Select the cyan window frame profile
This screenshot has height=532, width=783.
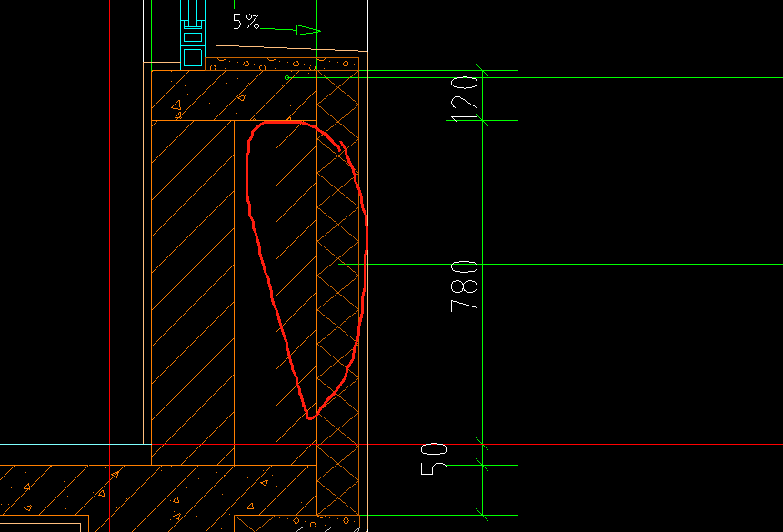pos(193,34)
